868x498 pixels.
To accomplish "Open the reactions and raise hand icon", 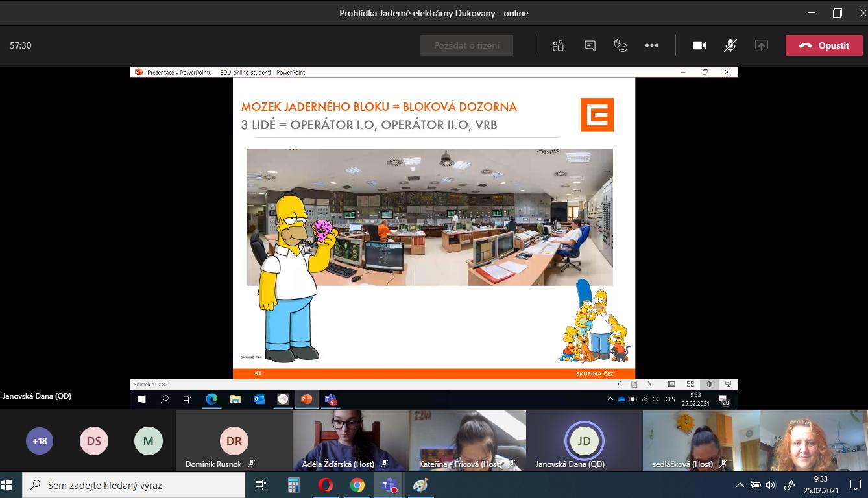I will pyautogui.click(x=621, y=45).
